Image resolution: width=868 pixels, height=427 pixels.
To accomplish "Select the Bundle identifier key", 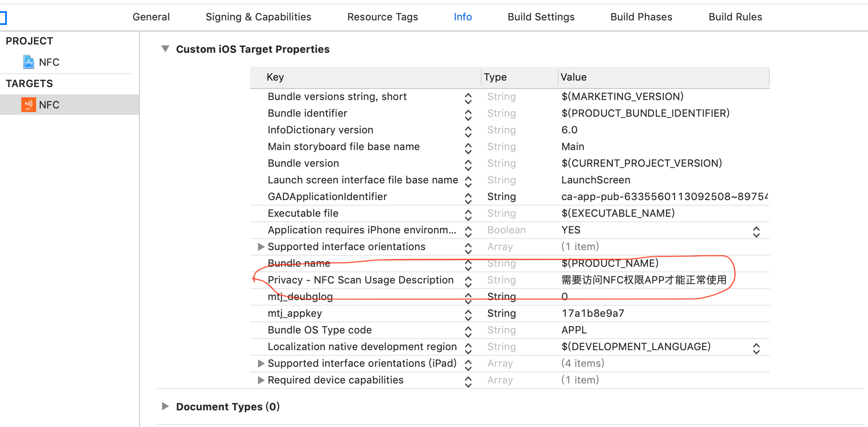I will coord(307,113).
